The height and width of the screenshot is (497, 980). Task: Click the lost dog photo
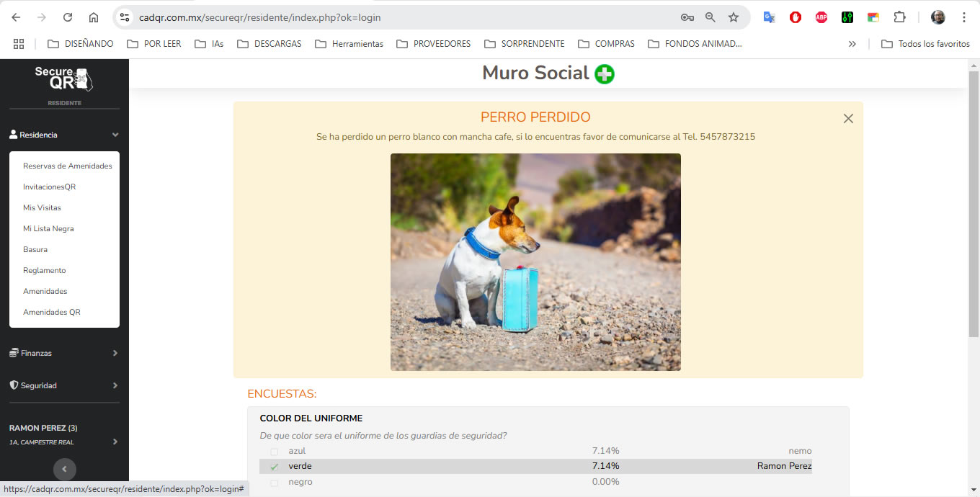pyautogui.click(x=535, y=262)
